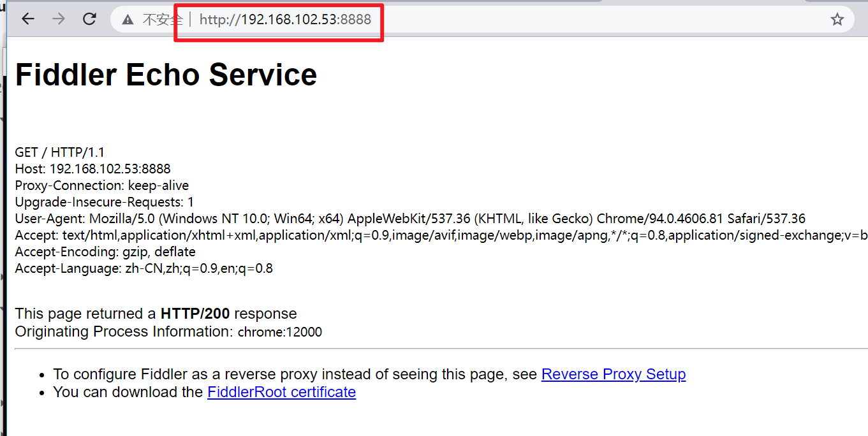The height and width of the screenshot is (436, 868).
Task: Click the 'Accept-Language: zh-CN' header line
Action: (x=143, y=268)
